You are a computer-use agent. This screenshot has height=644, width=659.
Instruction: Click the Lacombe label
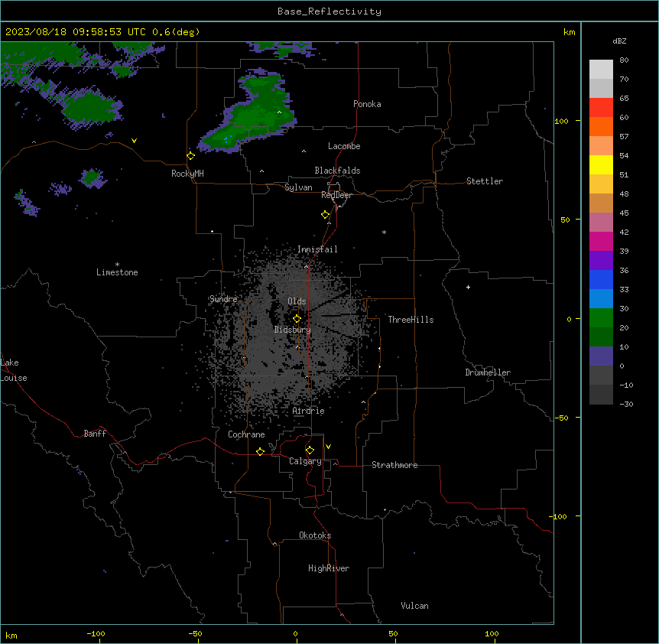tap(344, 146)
